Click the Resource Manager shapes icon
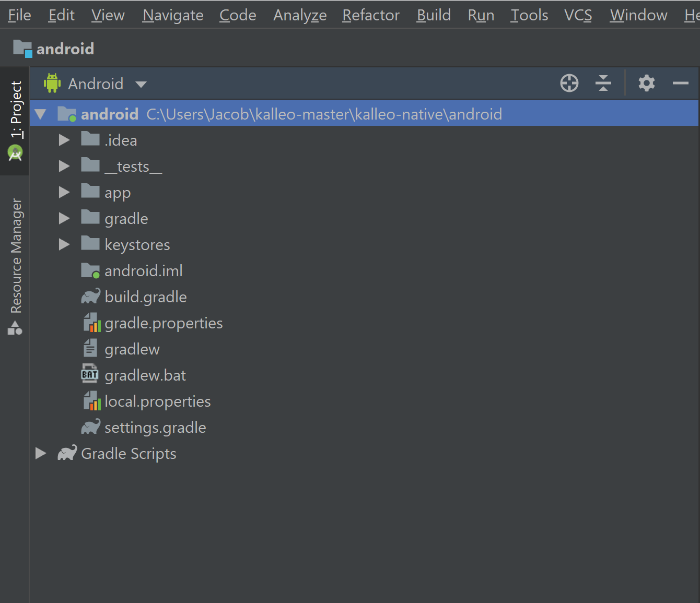 pos(15,328)
